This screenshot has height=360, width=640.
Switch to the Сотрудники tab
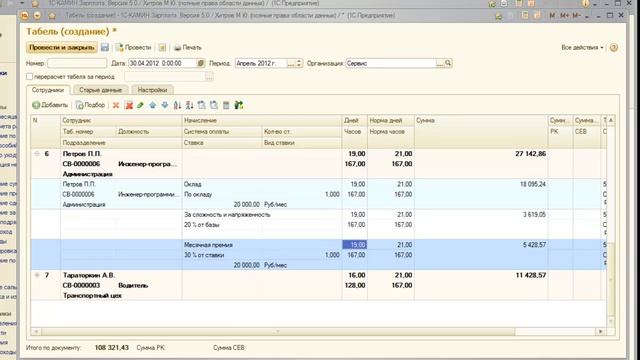48,90
